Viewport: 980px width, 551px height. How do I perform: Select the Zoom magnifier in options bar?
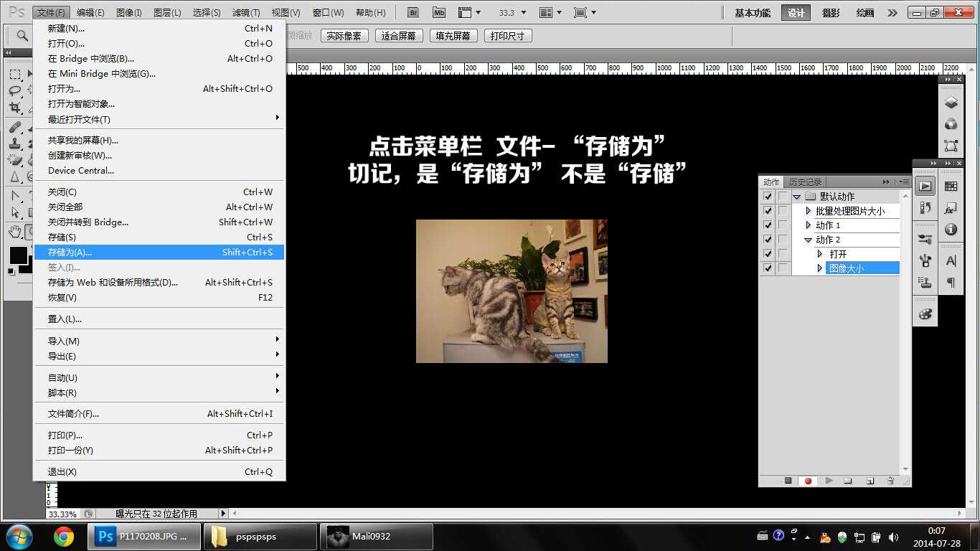22,35
